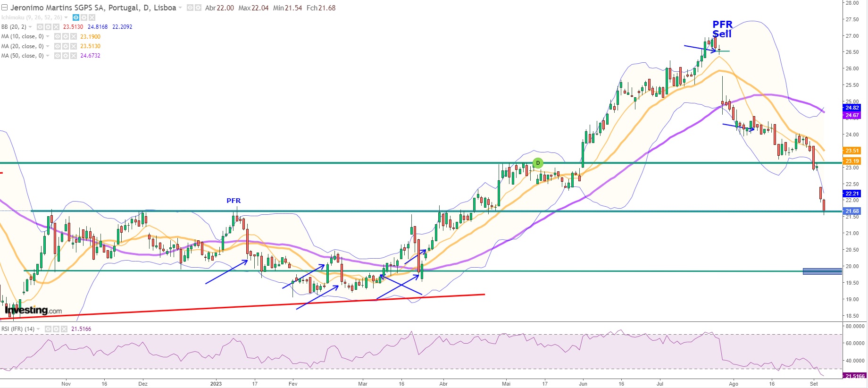Click the 28.00 level on the price axis
868x388 pixels.
click(852, 3)
